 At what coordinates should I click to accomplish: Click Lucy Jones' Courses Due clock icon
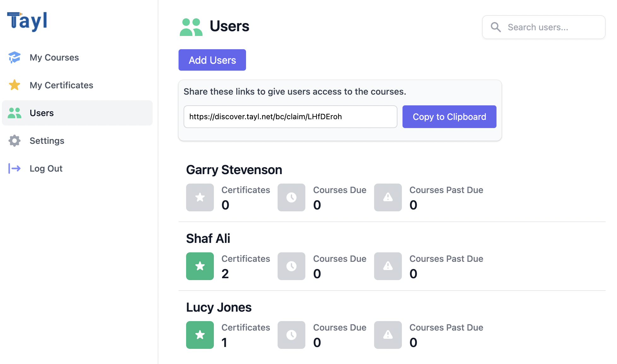pyautogui.click(x=291, y=335)
